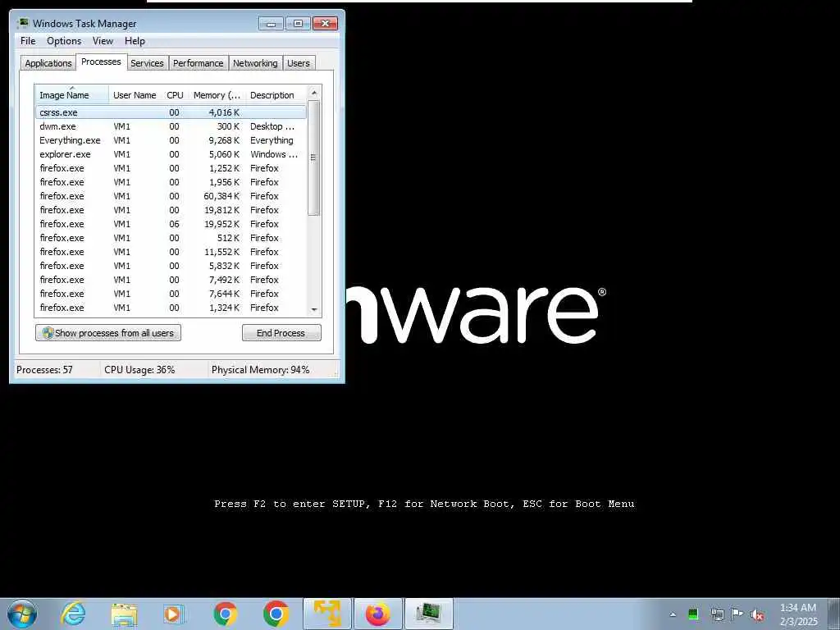
Task: Click green CPU meter tray icon
Action: point(693,614)
